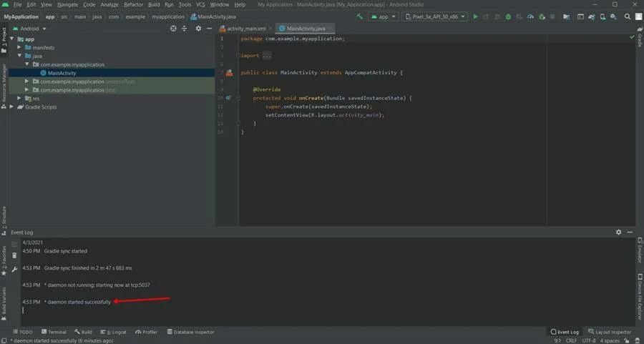Viewport: 644px width, 344px height.
Task: Open the app run configuration dropdown
Action: click(x=384, y=16)
